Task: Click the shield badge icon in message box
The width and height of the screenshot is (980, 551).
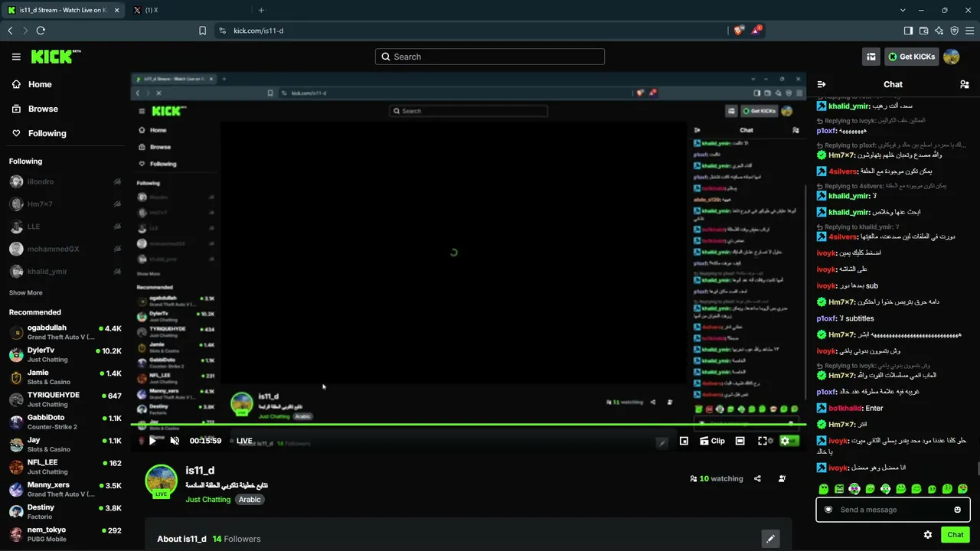Action: click(x=828, y=510)
